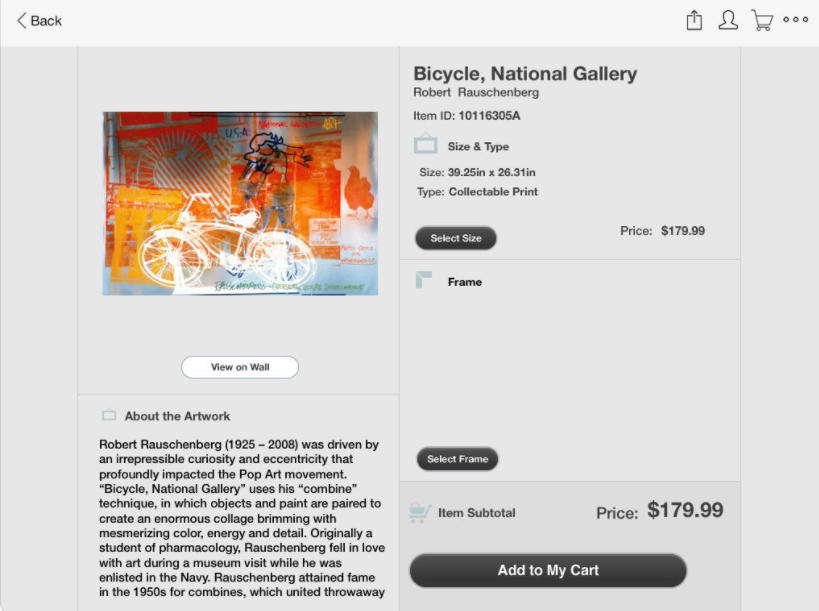Screen dimensions: 819x611
Task: Click the Robert Rauschenberg artist name
Action: [476, 93]
